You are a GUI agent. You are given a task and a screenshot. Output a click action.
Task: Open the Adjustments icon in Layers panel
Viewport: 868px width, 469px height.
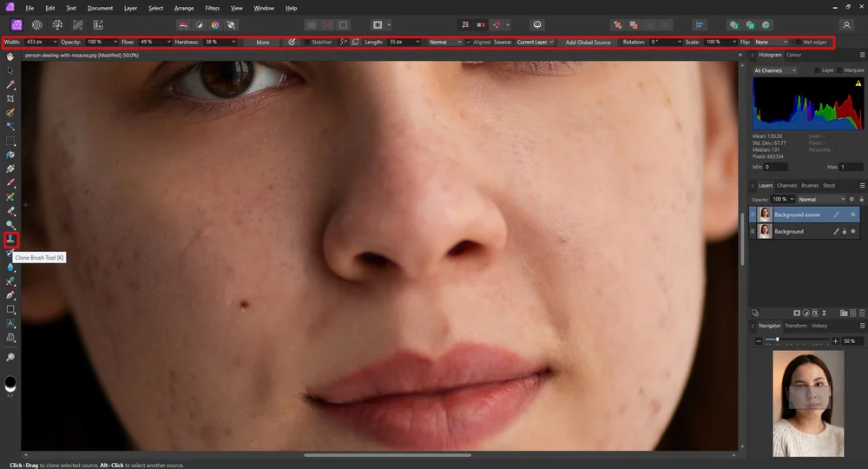[x=806, y=314]
